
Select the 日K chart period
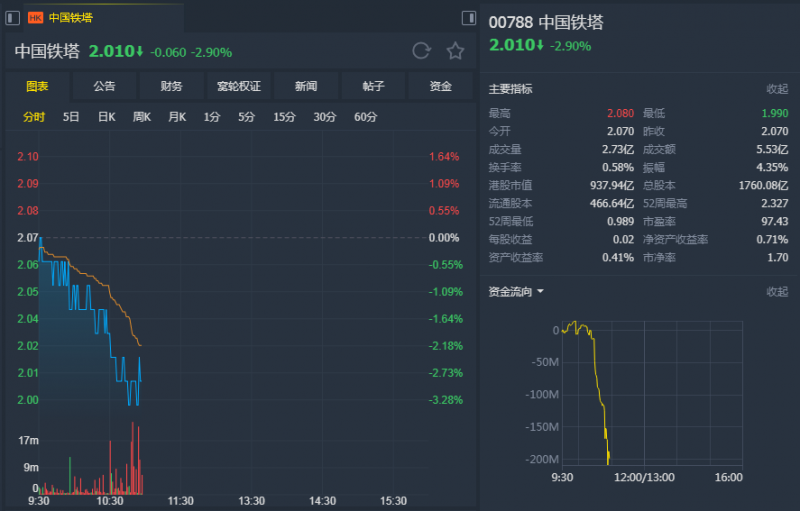(107, 117)
